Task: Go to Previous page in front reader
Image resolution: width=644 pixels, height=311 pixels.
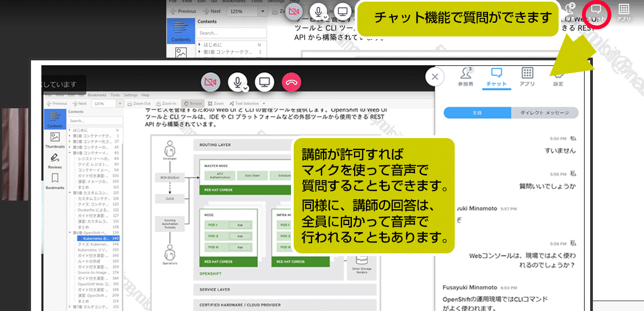Action: coord(58,104)
